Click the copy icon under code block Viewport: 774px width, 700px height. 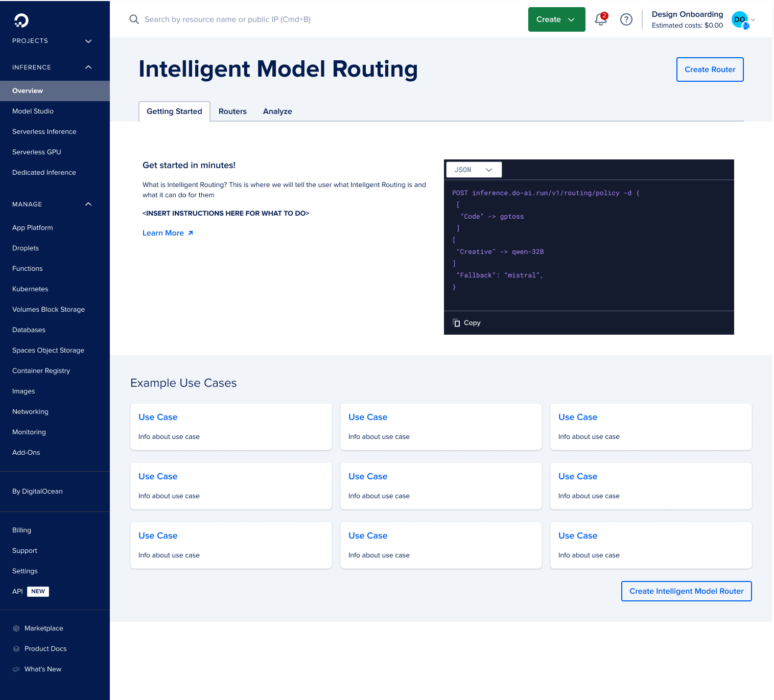click(x=456, y=323)
